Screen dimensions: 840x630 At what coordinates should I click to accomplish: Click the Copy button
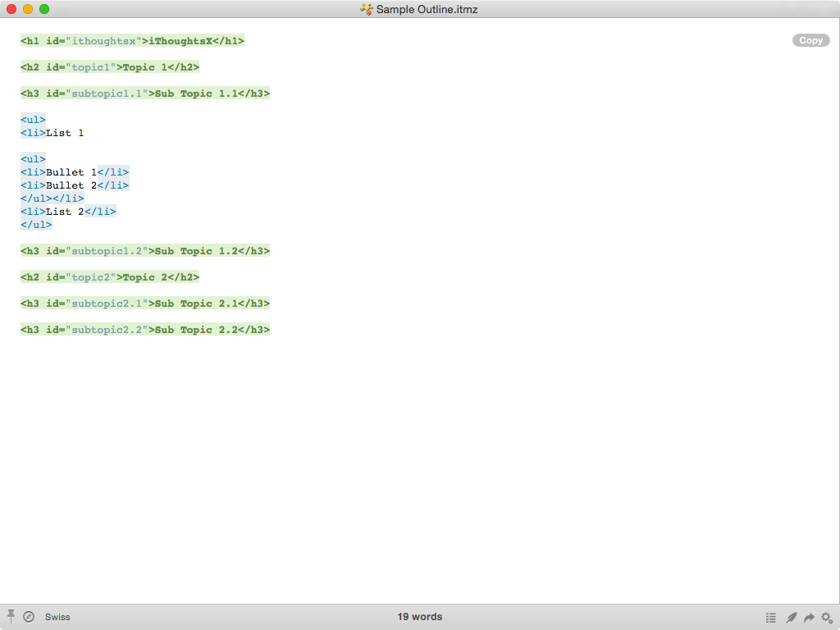[810, 40]
